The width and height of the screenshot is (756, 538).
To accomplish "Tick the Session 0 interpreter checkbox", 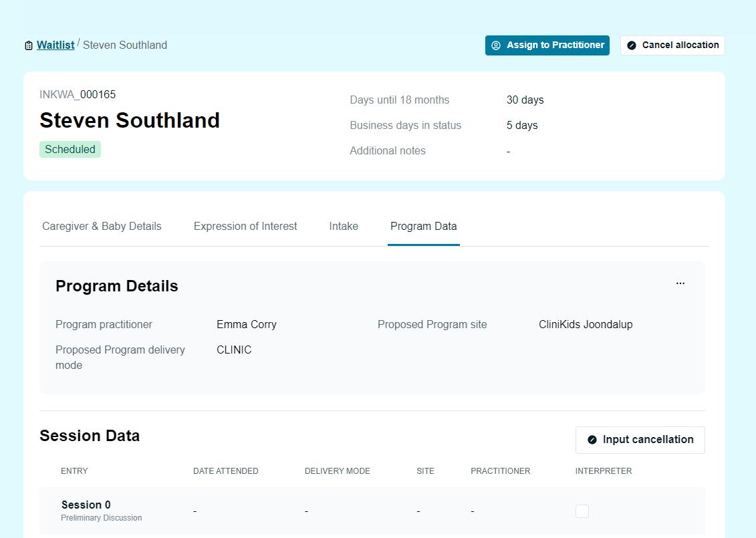I will point(582,511).
